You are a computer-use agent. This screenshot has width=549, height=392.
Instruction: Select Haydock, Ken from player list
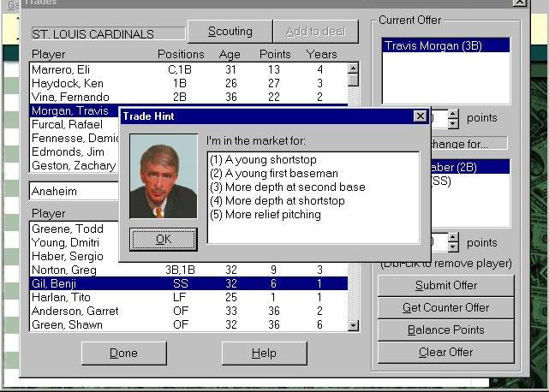[x=60, y=83]
